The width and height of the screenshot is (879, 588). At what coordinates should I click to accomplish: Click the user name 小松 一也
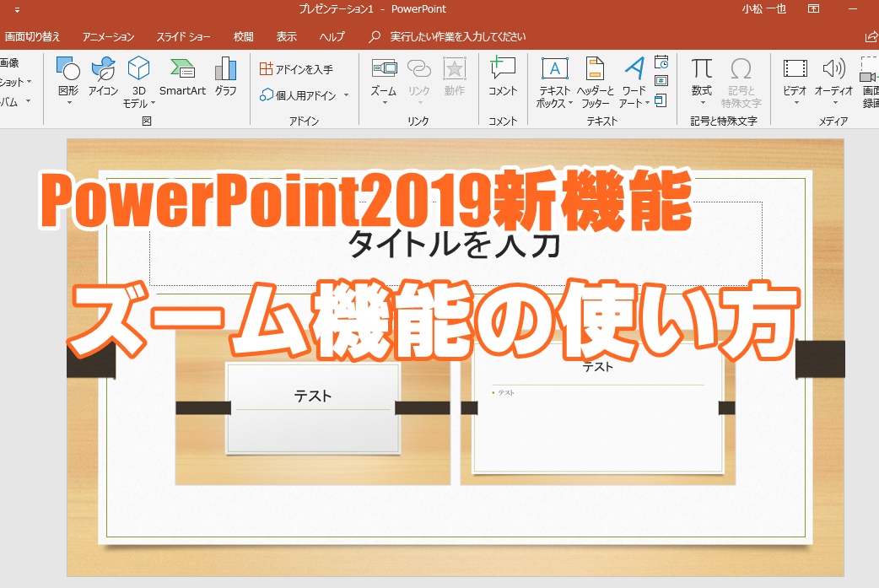[x=764, y=9]
